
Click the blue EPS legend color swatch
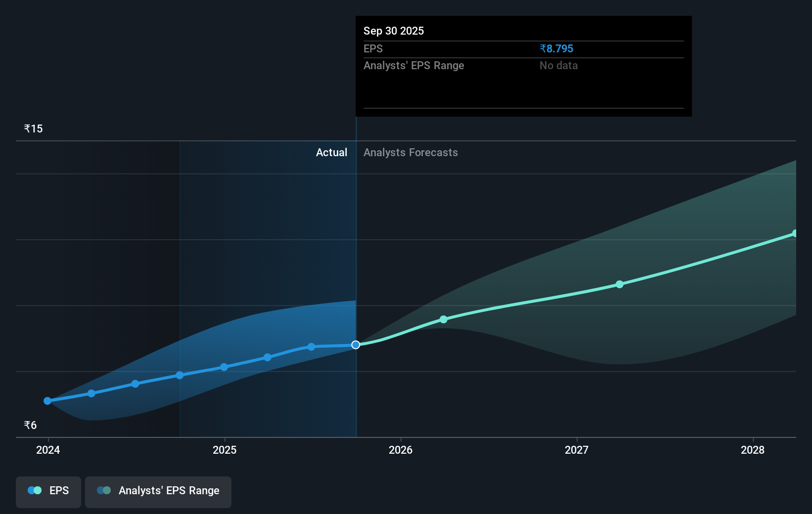coord(35,490)
